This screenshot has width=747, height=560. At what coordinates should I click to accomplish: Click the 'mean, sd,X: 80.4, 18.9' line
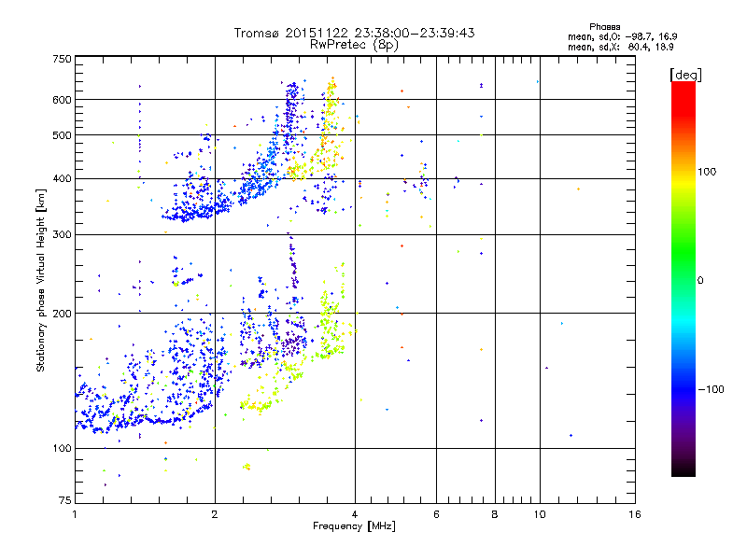point(620,47)
